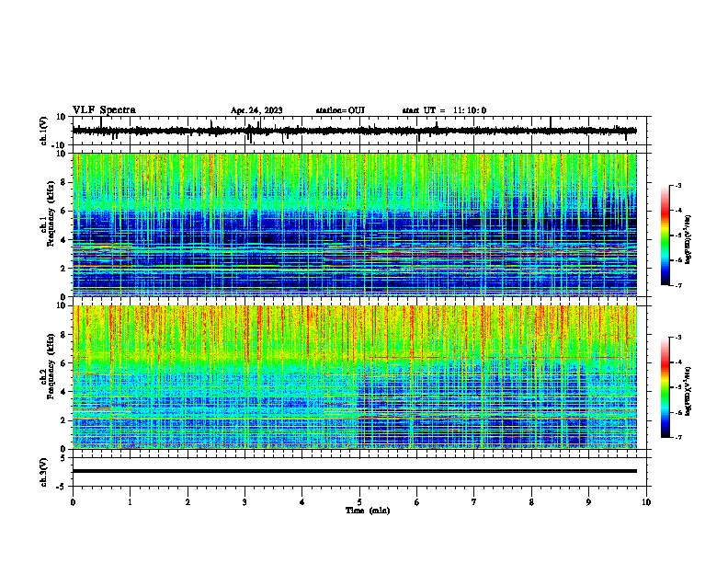Click the '-7' label on the ch.1 color bar
Viewport: 728px width, 563px height.
[x=677, y=285]
